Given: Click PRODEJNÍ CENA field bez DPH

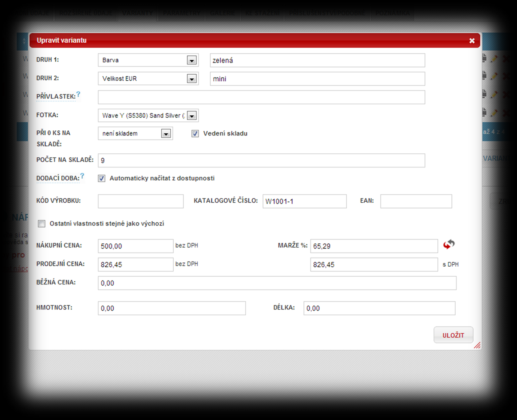Looking at the screenshot, I should tap(136, 265).
